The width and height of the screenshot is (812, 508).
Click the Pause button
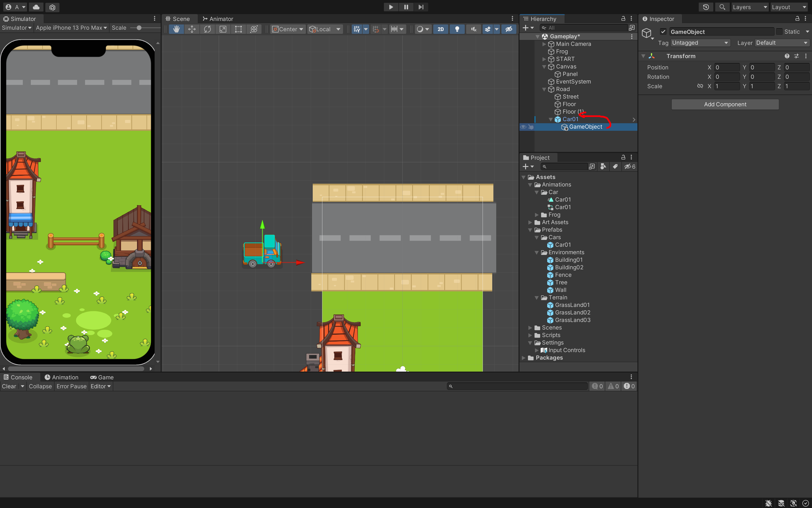pyautogui.click(x=406, y=7)
